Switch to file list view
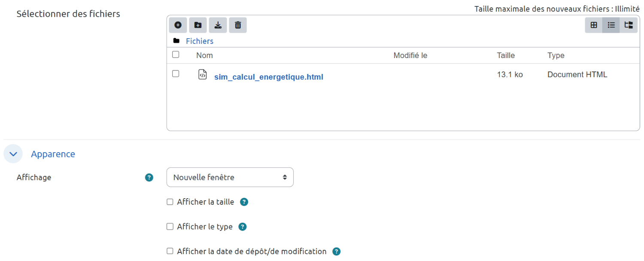Image resolution: width=644 pixels, height=261 pixels. pyautogui.click(x=611, y=25)
